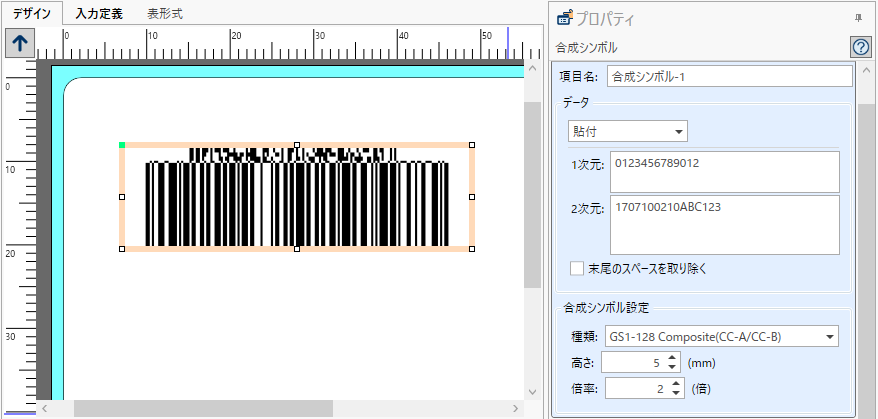Click the (mm) unit label
Image resolution: width=878 pixels, height=419 pixels.
click(x=702, y=362)
